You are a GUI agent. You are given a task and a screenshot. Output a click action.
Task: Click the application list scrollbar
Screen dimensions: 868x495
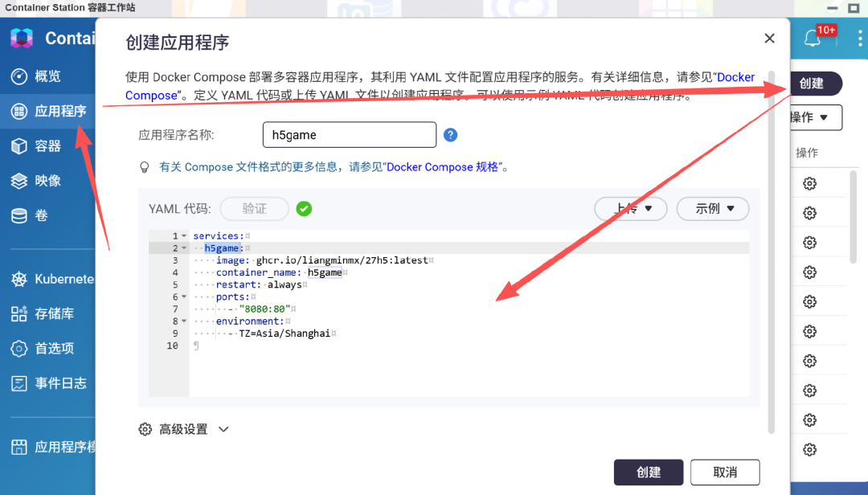click(853, 216)
